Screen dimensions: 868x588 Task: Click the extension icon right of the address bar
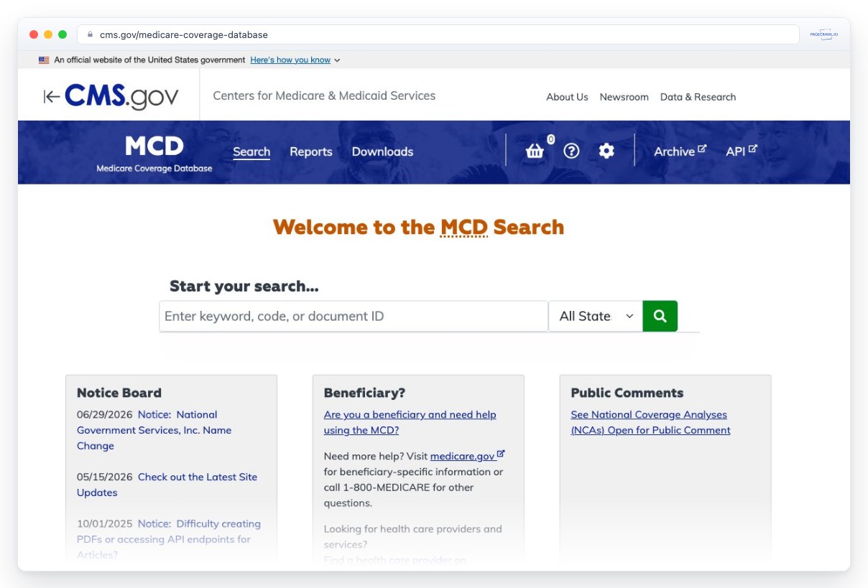pyautogui.click(x=823, y=34)
